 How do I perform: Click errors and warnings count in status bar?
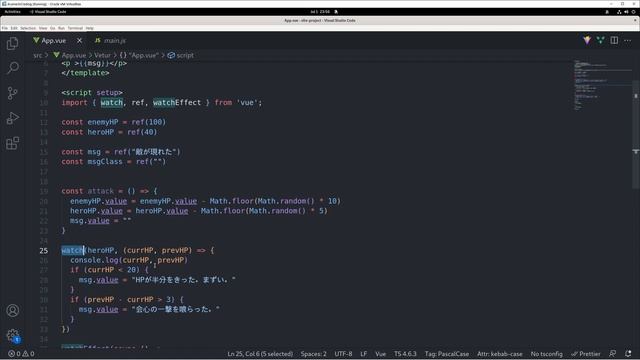pos(21,354)
